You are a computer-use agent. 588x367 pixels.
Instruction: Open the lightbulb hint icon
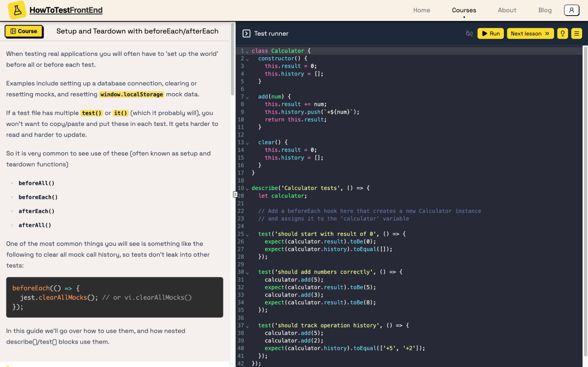click(x=562, y=33)
